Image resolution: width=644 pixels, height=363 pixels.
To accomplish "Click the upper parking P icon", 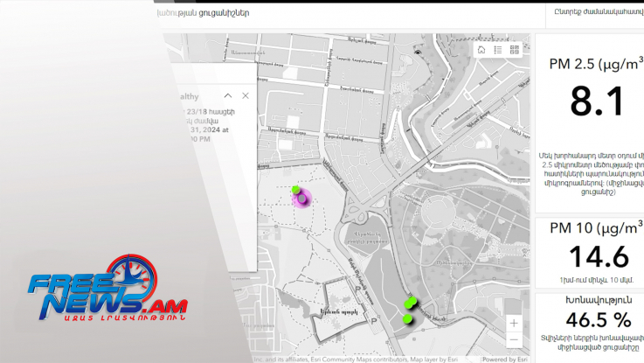I will pos(357,289).
